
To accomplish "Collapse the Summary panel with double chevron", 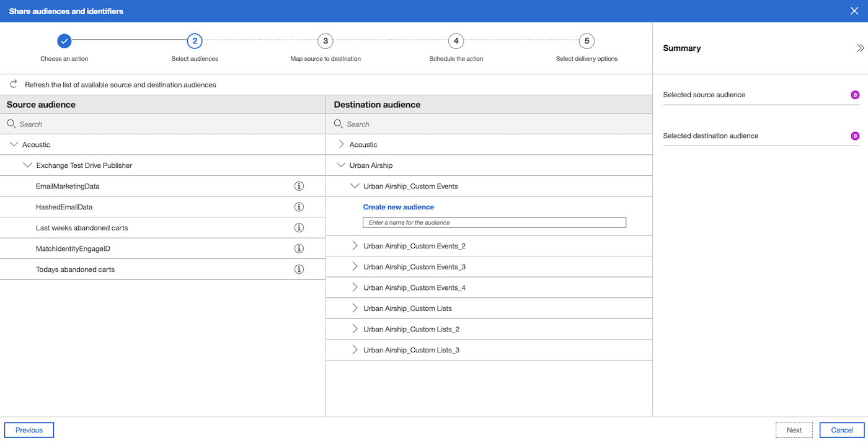I will 860,48.
